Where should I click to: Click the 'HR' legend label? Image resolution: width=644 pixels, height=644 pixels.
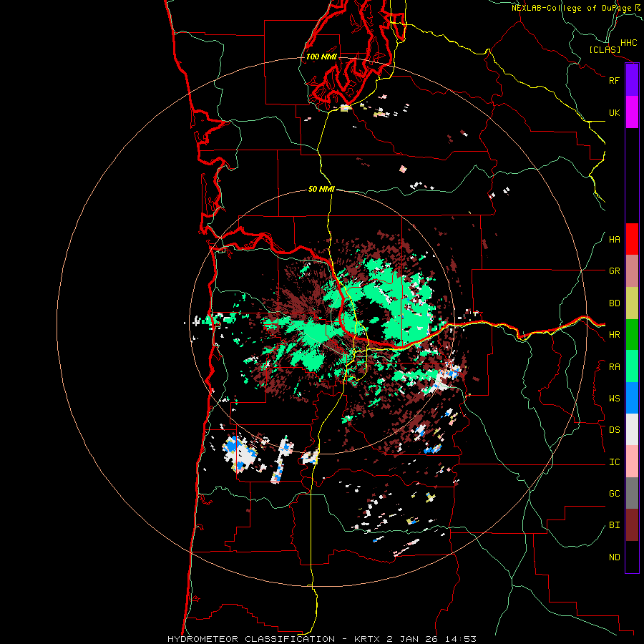coord(614,335)
